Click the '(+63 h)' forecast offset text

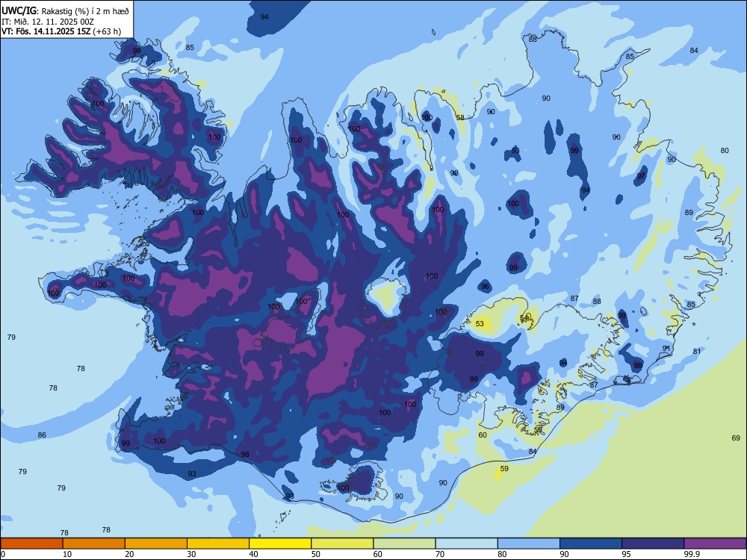click(107, 31)
